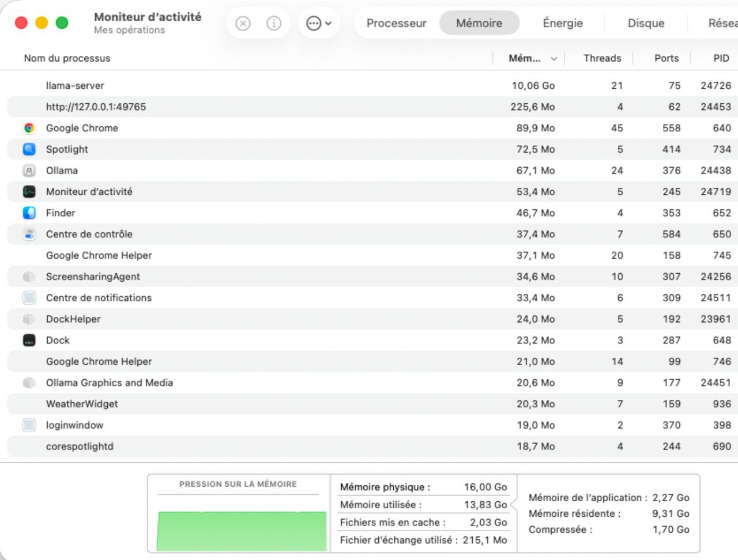Click the Centre de contrôle icon
This screenshot has width=738, height=560.
(x=29, y=234)
